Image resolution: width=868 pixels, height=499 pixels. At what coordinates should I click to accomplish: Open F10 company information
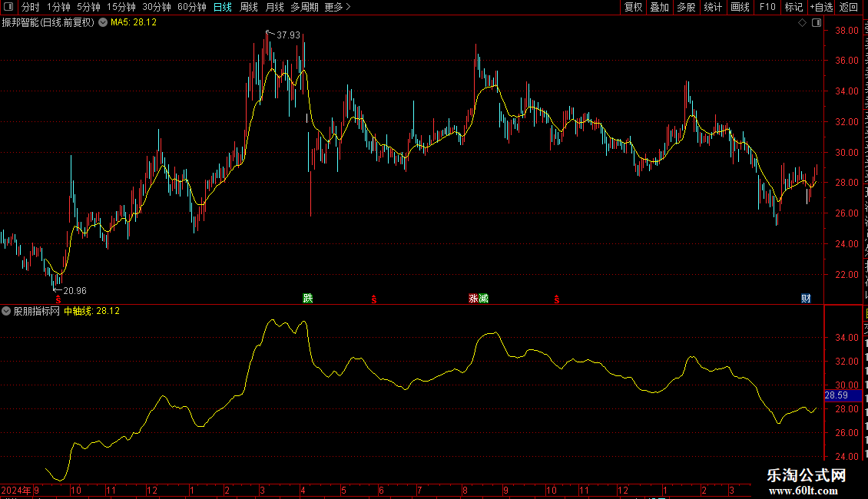coord(767,7)
